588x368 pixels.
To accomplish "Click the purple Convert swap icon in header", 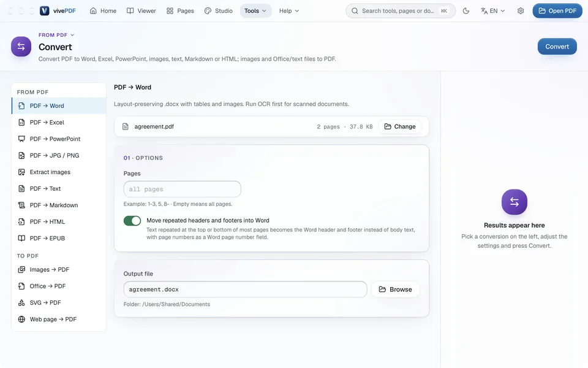I will pyautogui.click(x=21, y=47).
